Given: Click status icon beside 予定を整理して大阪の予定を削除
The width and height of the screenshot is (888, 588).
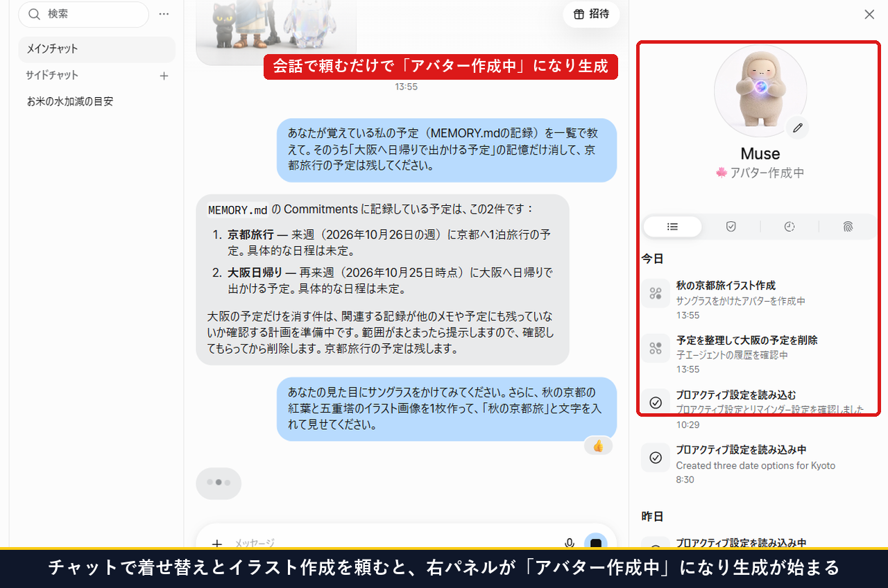Looking at the screenshot, I should [656, 348].
